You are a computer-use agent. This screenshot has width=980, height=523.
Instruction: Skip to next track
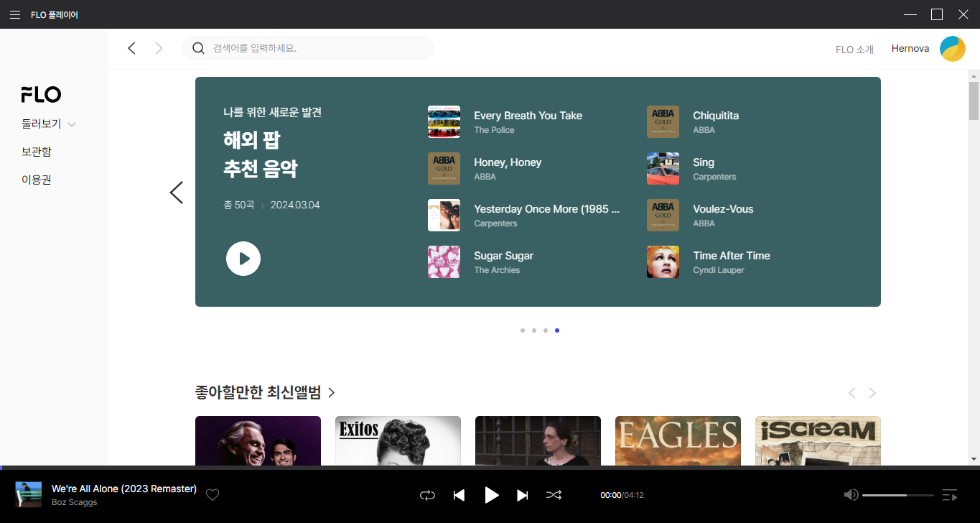pos(523,495)
